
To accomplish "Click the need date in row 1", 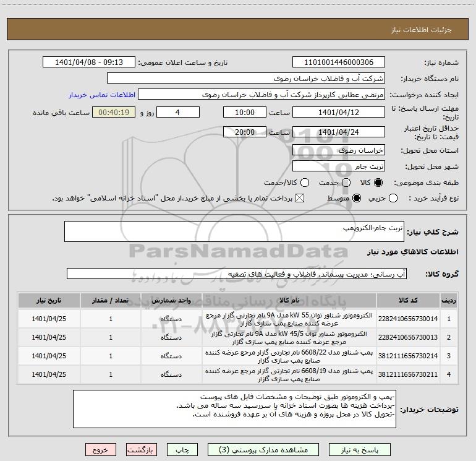I will pyautogui.click(x=49, y=319).
